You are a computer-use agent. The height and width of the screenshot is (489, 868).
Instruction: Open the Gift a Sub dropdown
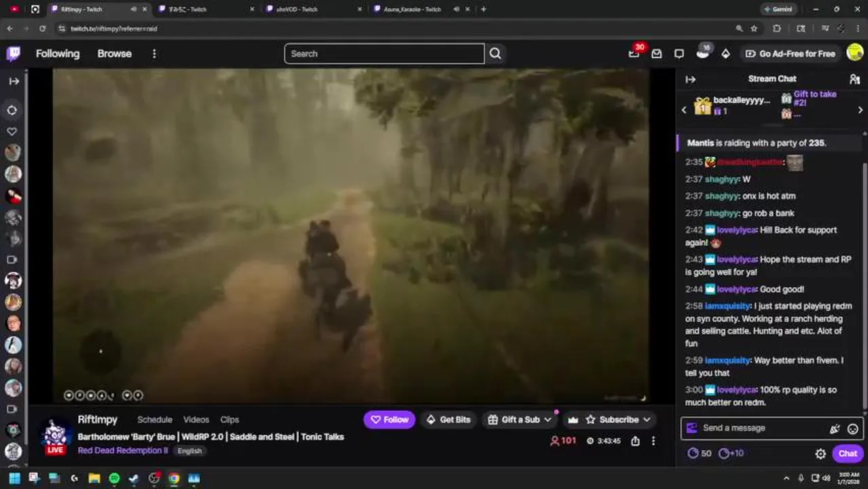click(x=520, y=420)
